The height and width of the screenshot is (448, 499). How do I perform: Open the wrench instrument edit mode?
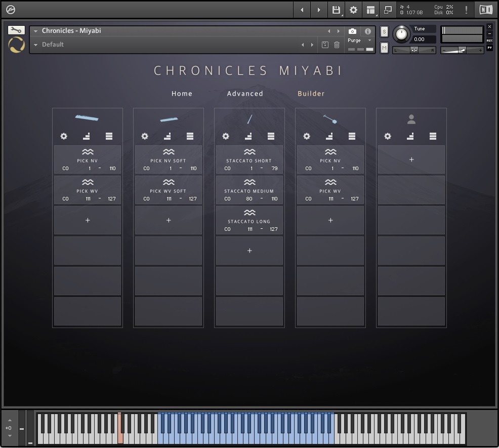click(x=16, y=30)
